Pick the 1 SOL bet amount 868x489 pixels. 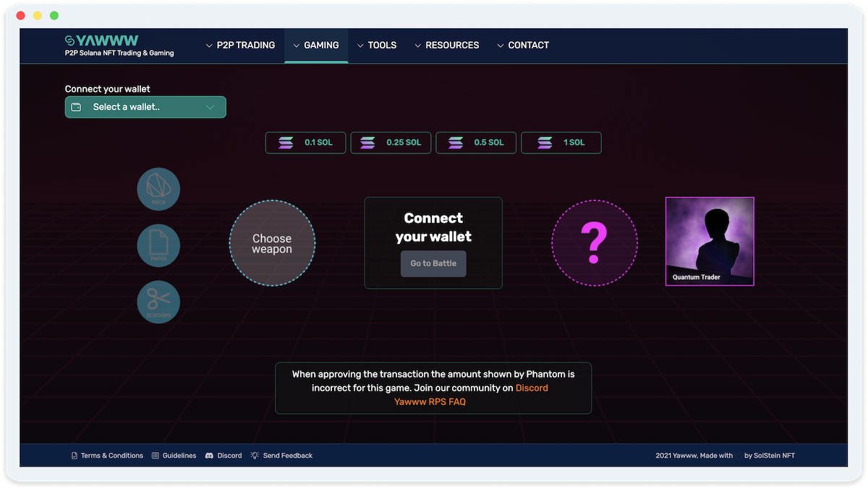tap(561, 143)
